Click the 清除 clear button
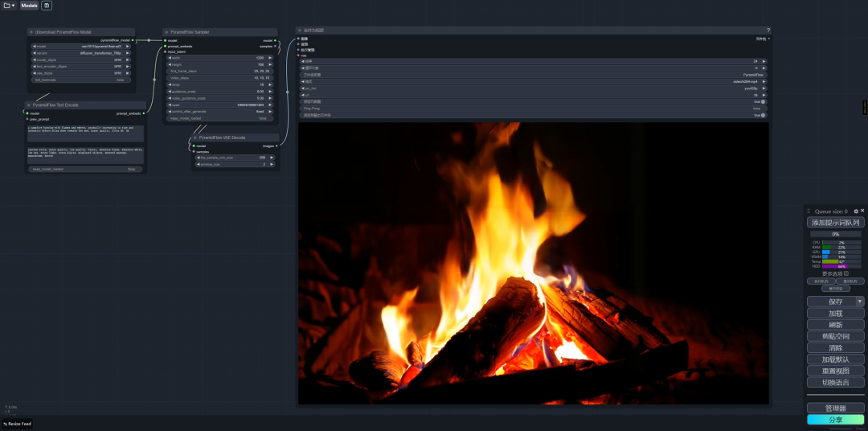This screenshot has height=431, width=868. click(x=835, y=348)
